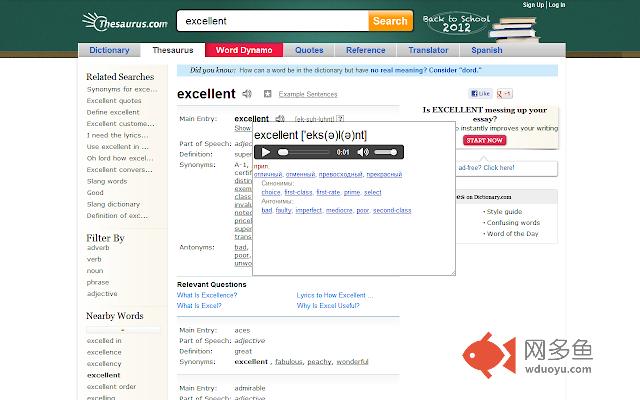Viewport: 640px width, 400px height.
Task: Switch to the Dictionary tab
Action: pyautogui.click(x=109, y=50)
